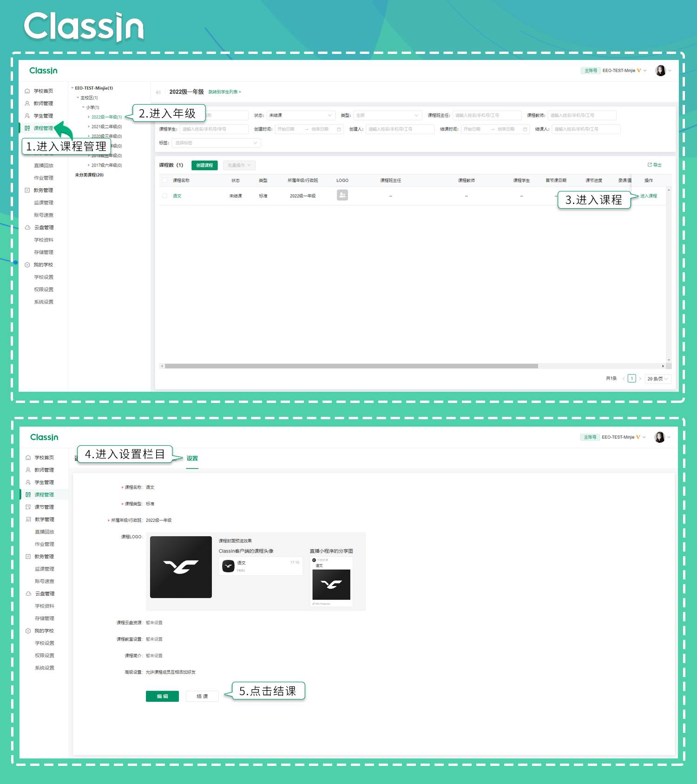Viewport: 697px width, 784px height.
Task: Click the 语文 row LOGO placeholder icon
Action: [x=342, y=195]
